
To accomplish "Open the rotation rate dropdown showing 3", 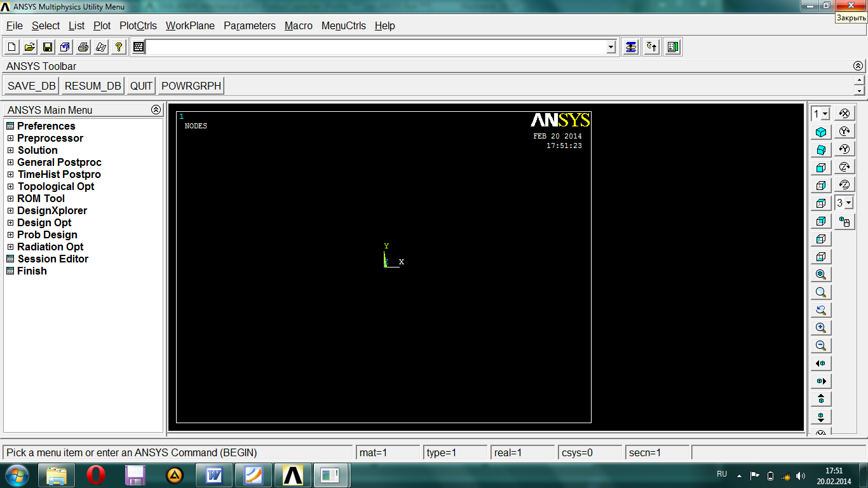I will (x=848, y=203).
